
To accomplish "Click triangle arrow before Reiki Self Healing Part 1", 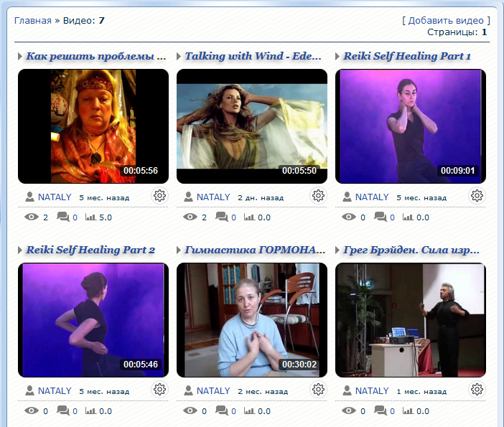I will pos(337,57).
